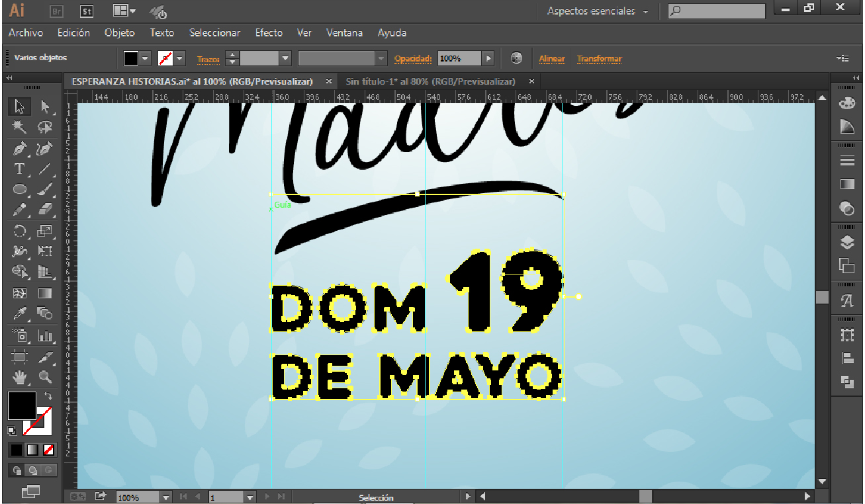Select the Scale tool
865x504 pixels.
coord(45,231)
